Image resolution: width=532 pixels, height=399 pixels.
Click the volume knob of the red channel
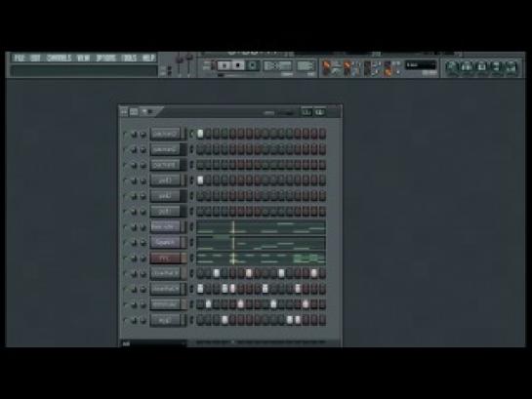(x=143, y=259)
